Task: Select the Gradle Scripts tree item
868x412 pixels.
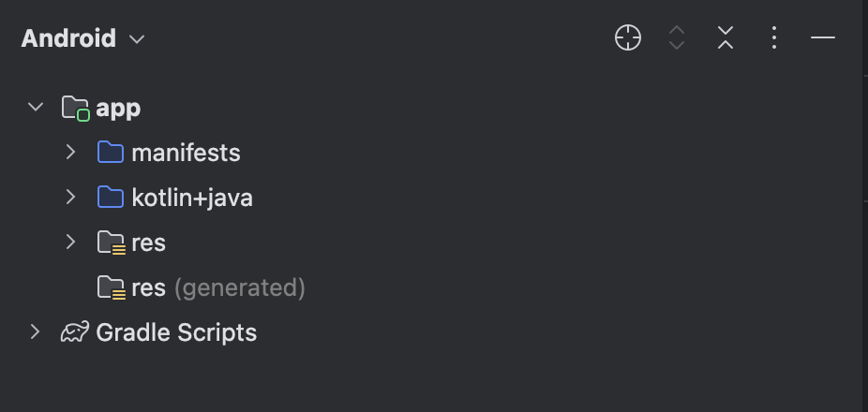Action: 176,333
